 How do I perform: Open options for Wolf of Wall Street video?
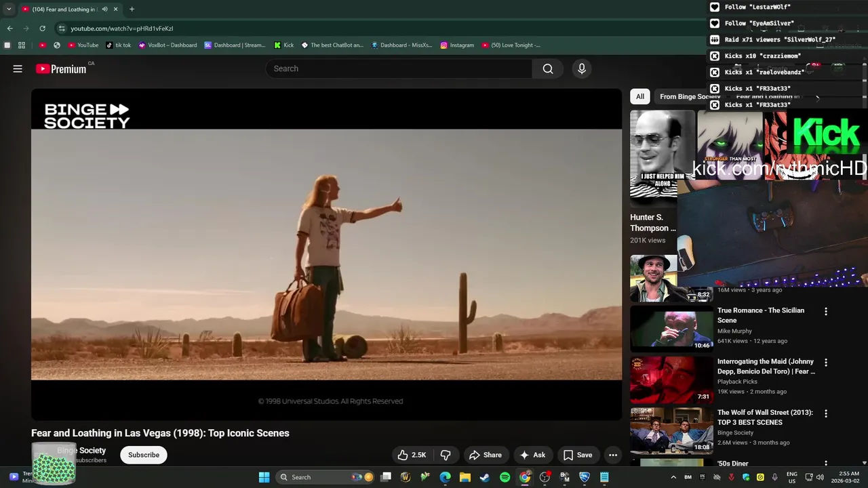(826, 413)
